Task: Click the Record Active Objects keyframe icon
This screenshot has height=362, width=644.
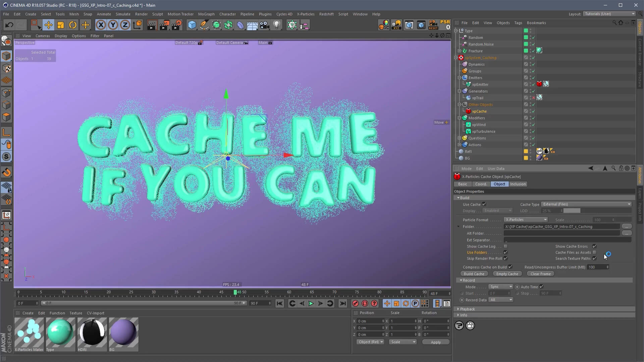Action: point(356,303)
